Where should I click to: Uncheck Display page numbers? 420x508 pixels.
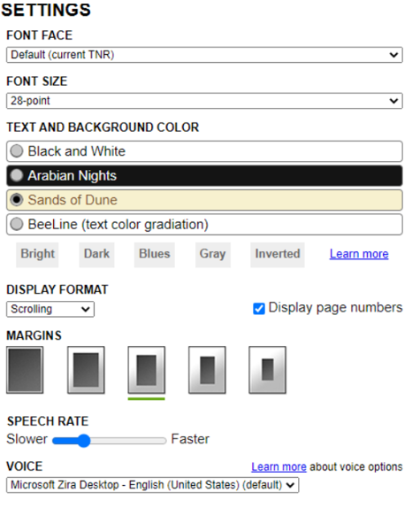pyautogui.click(x=259, y=308)
